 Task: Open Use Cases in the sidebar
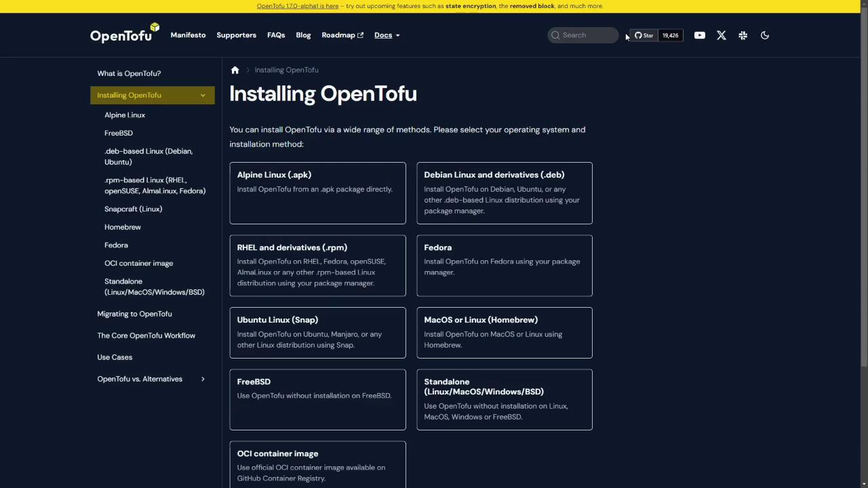point(115,357)
